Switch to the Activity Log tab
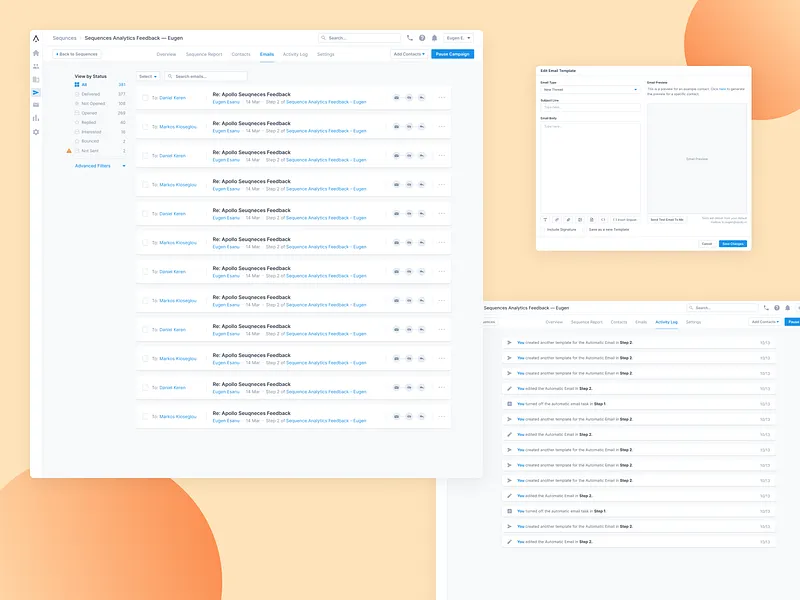This screenshot has width=800, height=600. [x=294, y=54]
